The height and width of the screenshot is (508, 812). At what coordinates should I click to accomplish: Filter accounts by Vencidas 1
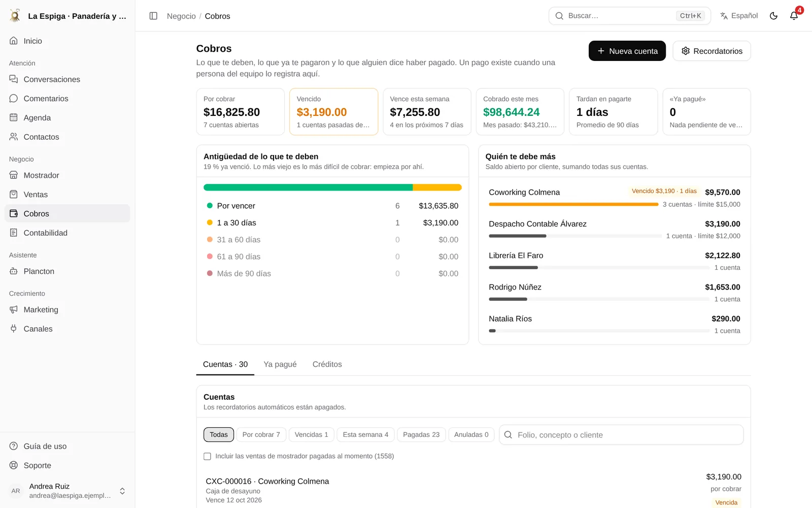point(311,435)
